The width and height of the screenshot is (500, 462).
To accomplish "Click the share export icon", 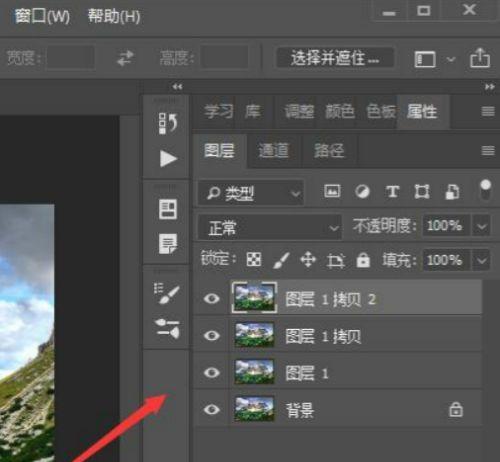I will tap(480, 58).
